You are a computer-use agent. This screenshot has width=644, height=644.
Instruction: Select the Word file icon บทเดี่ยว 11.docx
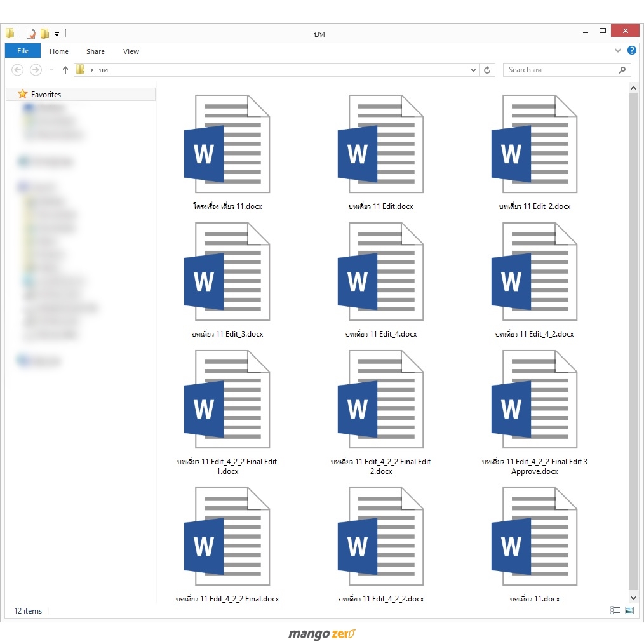[534, 537]
